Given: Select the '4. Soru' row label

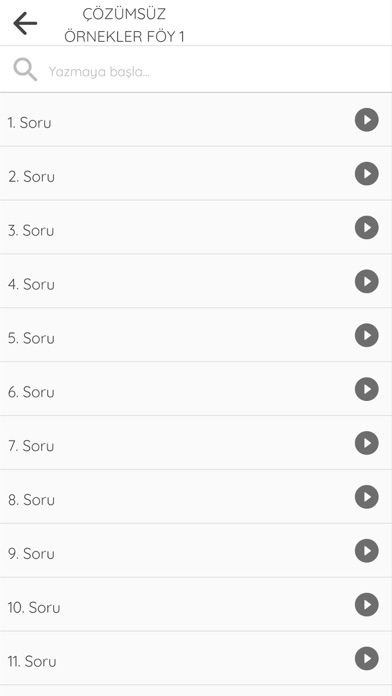Looking at the screenshot, I should coord(31,284).
